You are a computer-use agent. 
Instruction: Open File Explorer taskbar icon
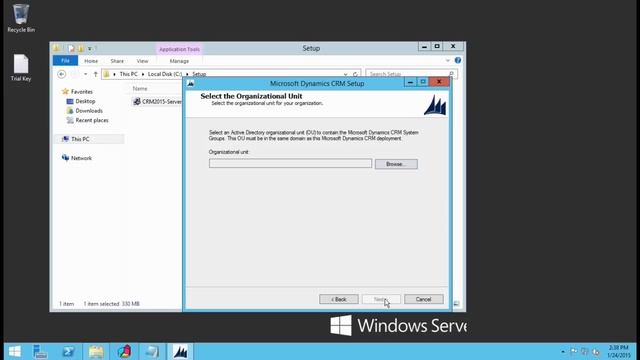(x=96, y=351)
